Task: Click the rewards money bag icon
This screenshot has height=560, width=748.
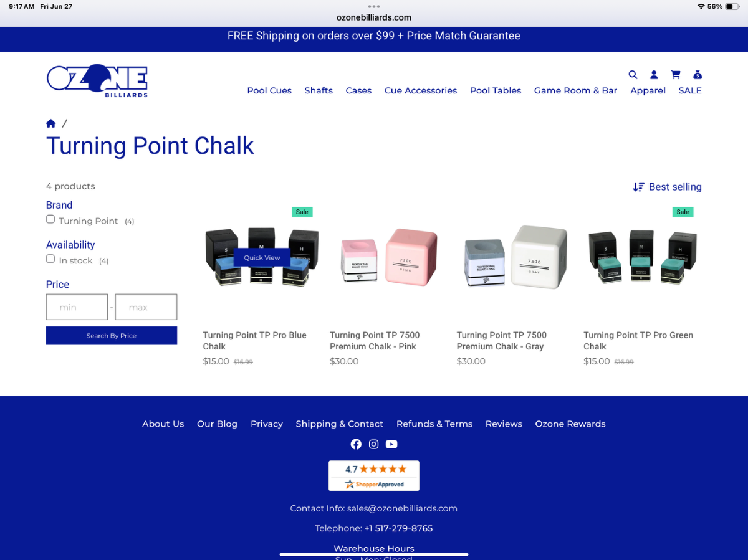Action: pyautogui.click(x=698, y=75)
